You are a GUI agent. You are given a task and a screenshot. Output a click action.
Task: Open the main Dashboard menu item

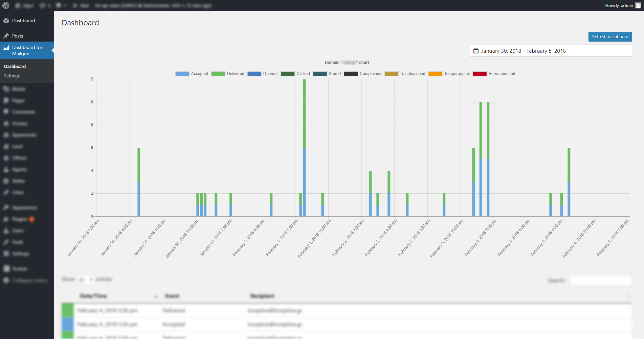(27, 21)
